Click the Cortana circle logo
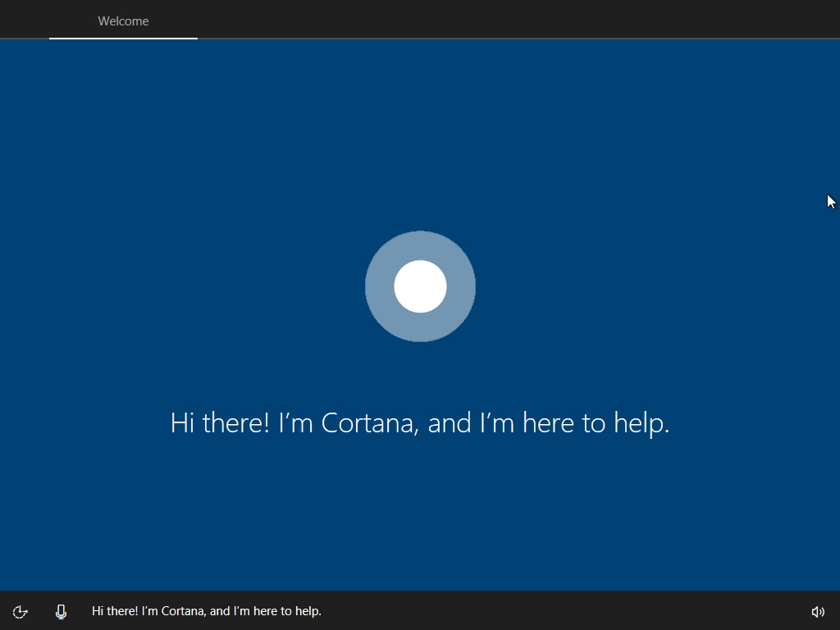This screenshot has width=840, height=630. pyautogui.click(x=420, y=286)
